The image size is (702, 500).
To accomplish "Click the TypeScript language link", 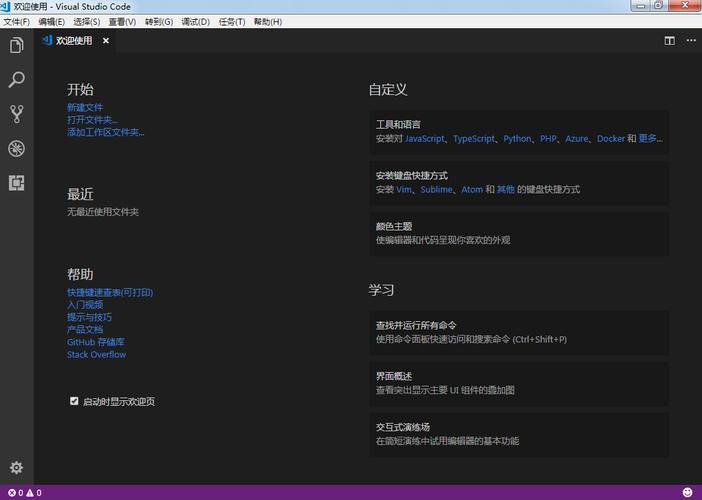I will pos(474,139).
